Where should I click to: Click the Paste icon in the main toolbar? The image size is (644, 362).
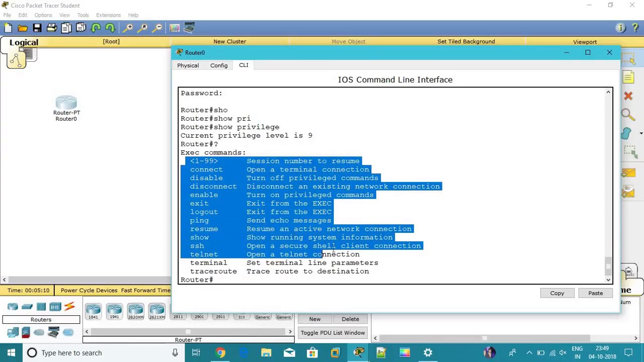click(81, 28)
